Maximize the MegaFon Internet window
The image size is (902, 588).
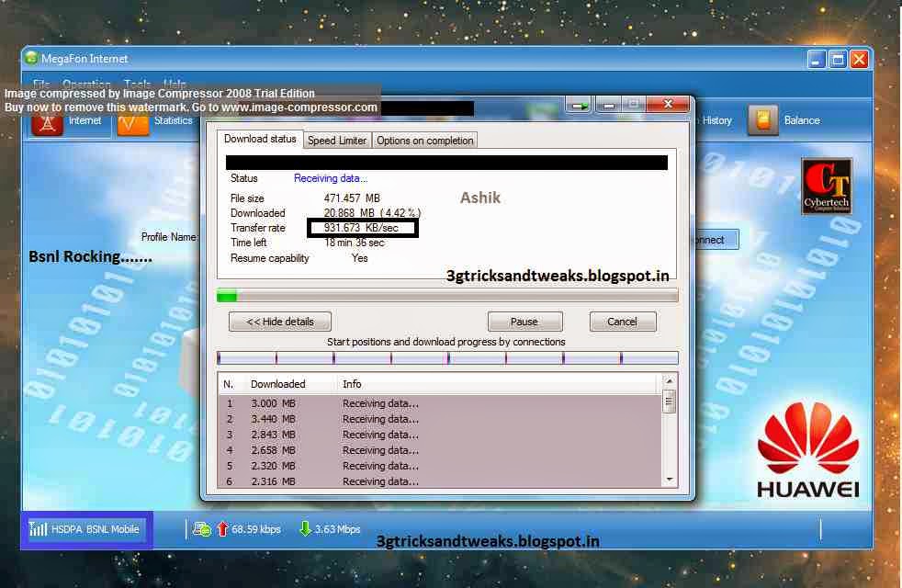(838, 60)
